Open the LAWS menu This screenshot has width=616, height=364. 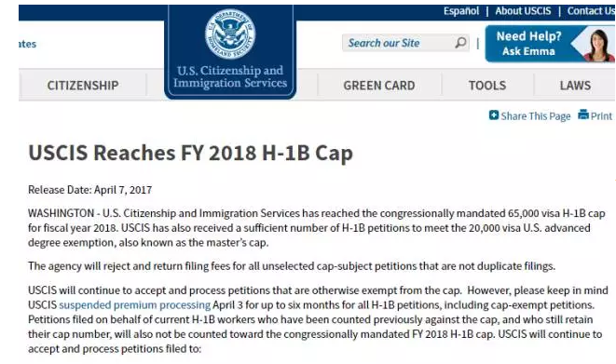[575, 85]
